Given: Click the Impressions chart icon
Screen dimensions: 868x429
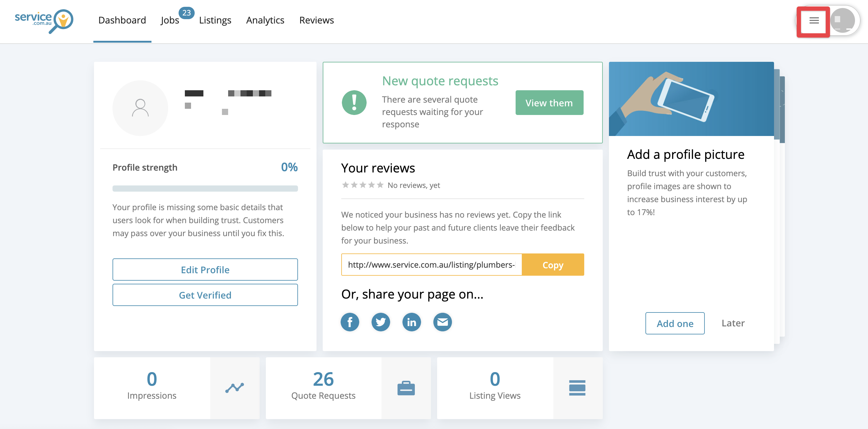Looking at the screenshot, I should 235,388.
